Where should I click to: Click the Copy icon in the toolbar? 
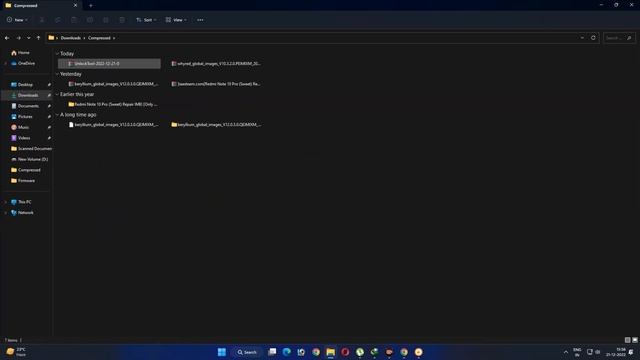58,20
